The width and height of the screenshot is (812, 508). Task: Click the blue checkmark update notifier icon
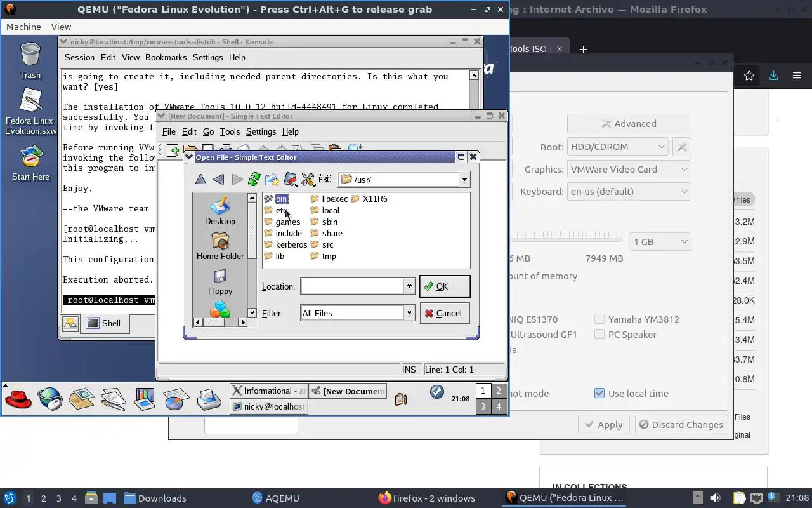coord(436,392)
